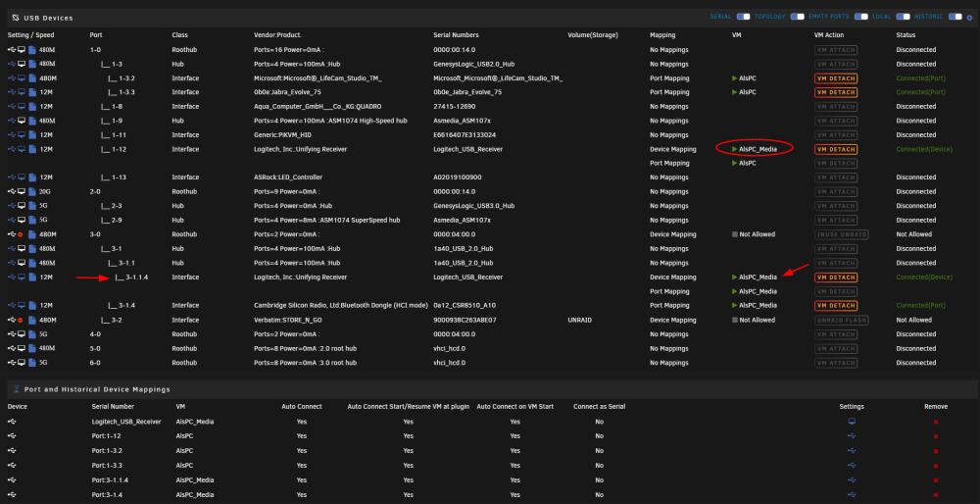
Task: Click the serial number 27415-12690
Action: [x=455, y=106]
